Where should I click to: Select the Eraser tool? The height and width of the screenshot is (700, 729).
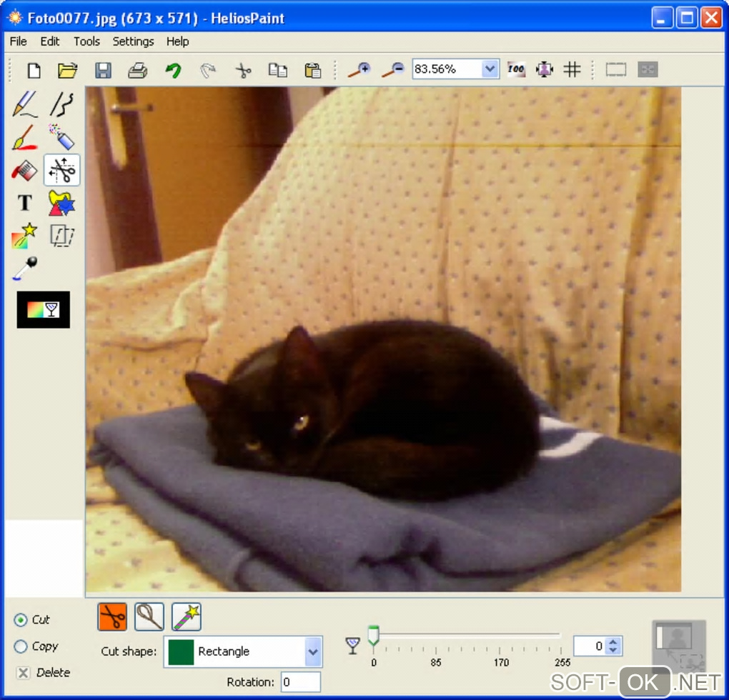coord(24,171)
